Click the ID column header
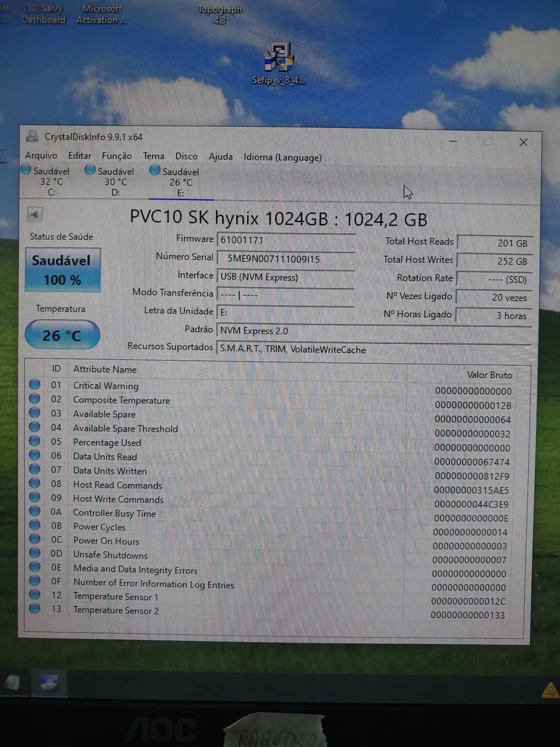Screen dimensions: 560x747 click(56, 369)
